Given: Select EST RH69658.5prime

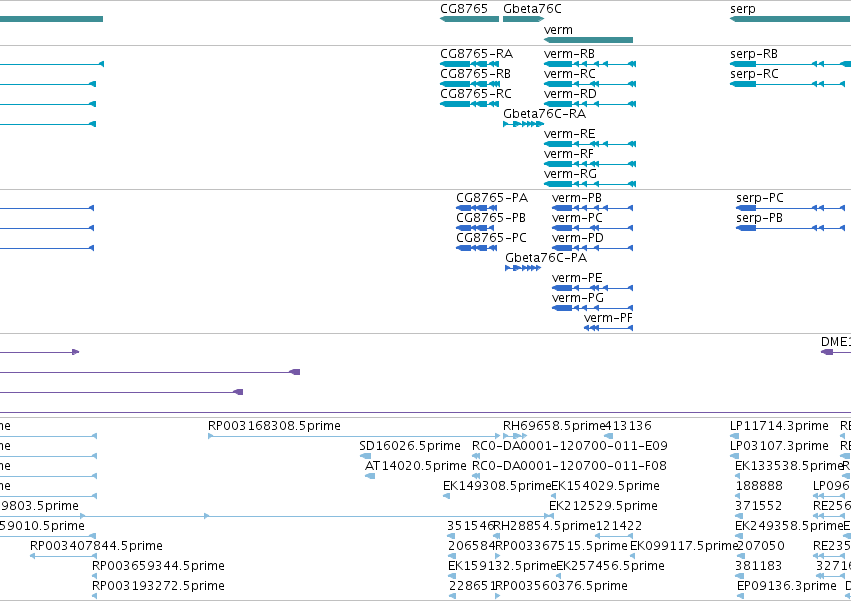Looking at the screenshot, I should click(515, 436).
